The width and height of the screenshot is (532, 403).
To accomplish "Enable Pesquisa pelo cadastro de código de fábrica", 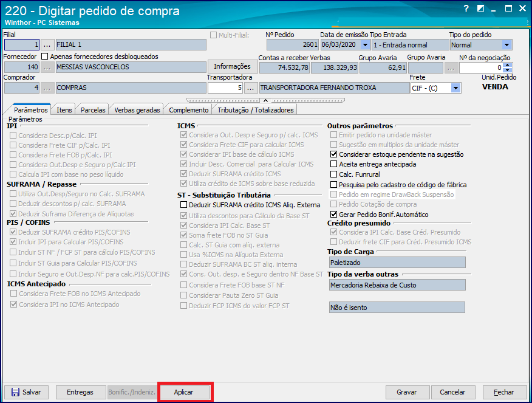I will pos(333,184).
